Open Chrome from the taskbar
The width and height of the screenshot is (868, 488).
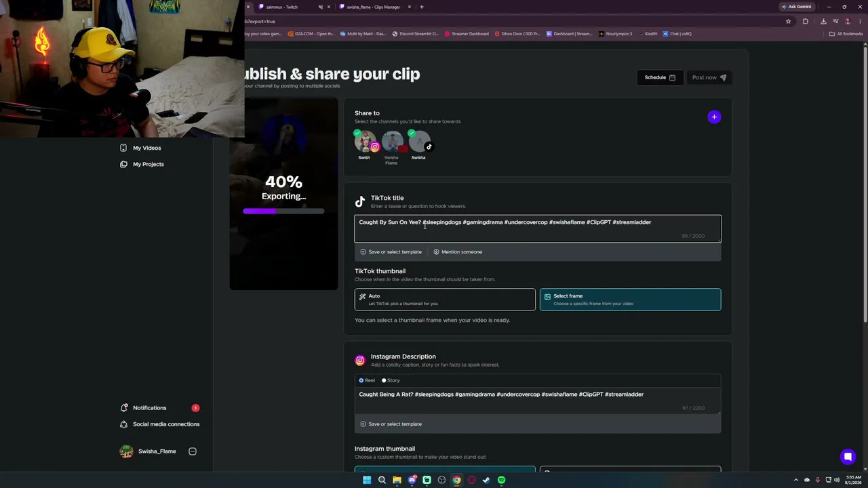pyautogui.click(x=456, y=480)
